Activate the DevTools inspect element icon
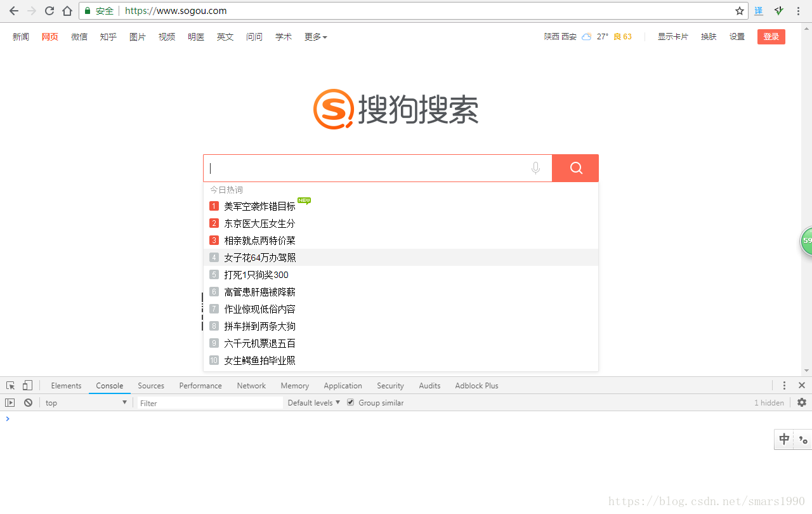The width and height of the screenshot is (812, 514). pyautogui.click(x=11, y=385)
